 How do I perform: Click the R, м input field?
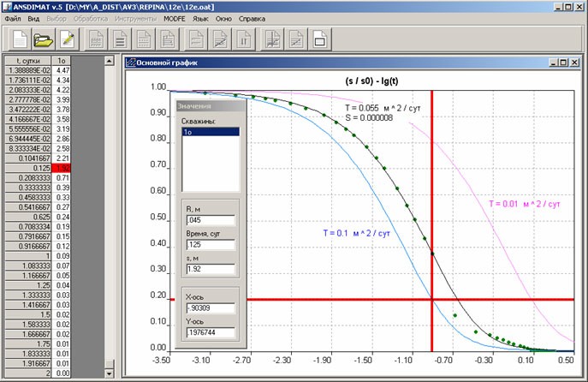click(209, 219)
